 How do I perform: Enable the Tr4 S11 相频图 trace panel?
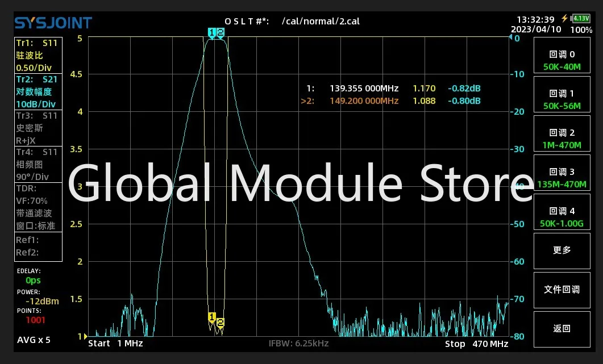(38, 164)
